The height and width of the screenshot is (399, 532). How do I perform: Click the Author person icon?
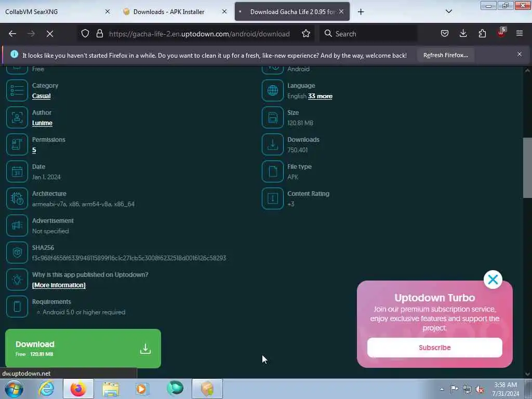[x=17, y=117]
